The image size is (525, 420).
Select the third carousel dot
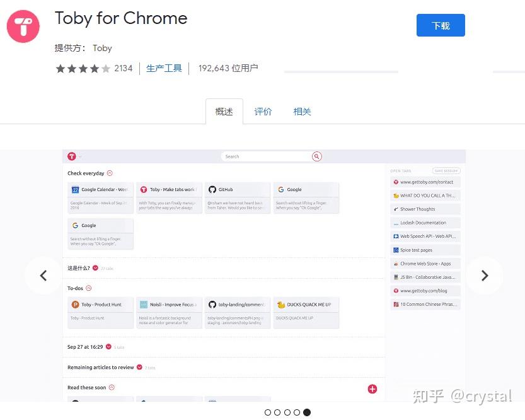tap(287, 412)
